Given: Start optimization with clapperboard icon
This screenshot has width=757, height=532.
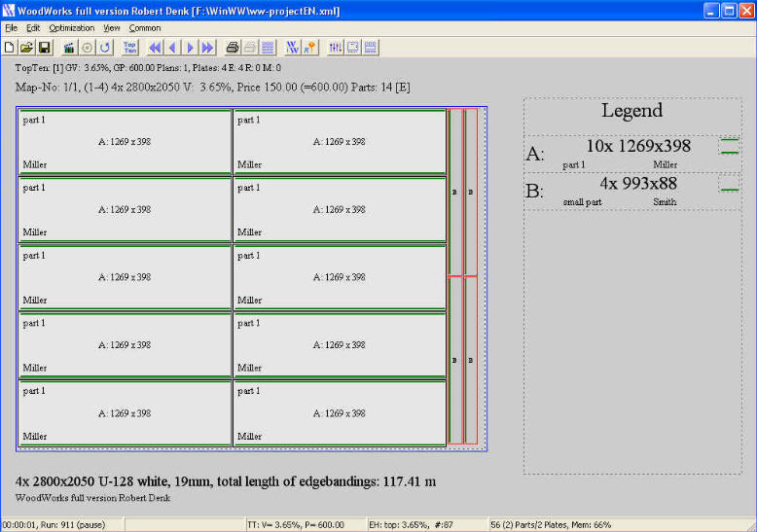Looking at the screenshot, I should pyautogui.click(x=69, y=48).
